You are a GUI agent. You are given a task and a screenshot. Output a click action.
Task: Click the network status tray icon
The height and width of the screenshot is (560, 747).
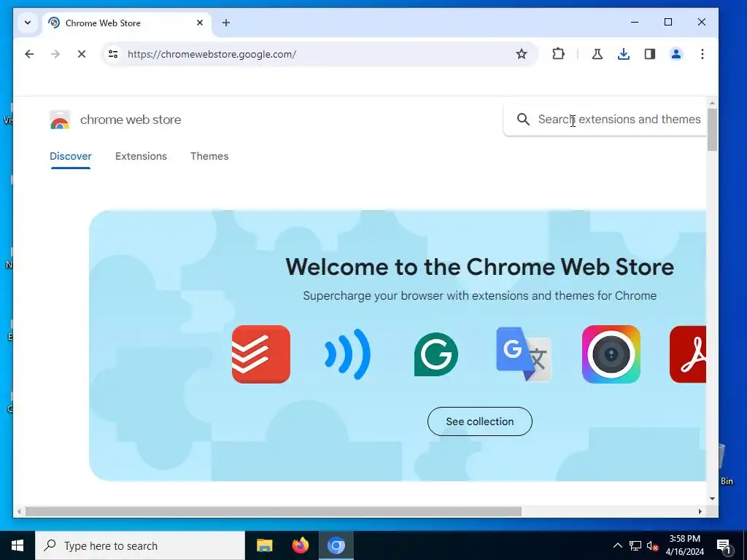pos(635,545)
